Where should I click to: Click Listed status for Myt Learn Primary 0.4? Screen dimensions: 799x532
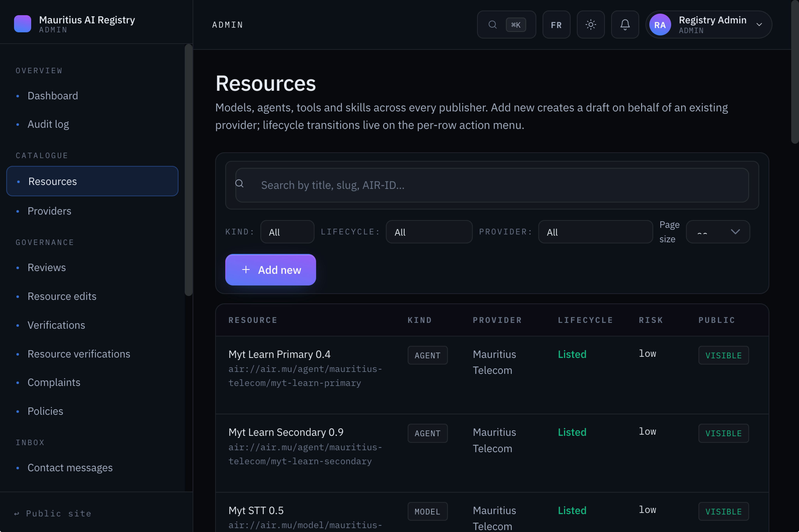[572, 354]
